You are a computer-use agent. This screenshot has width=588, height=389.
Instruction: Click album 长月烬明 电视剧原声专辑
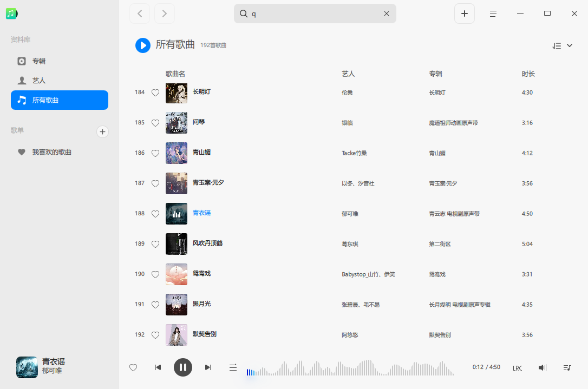tap(460, 305)
